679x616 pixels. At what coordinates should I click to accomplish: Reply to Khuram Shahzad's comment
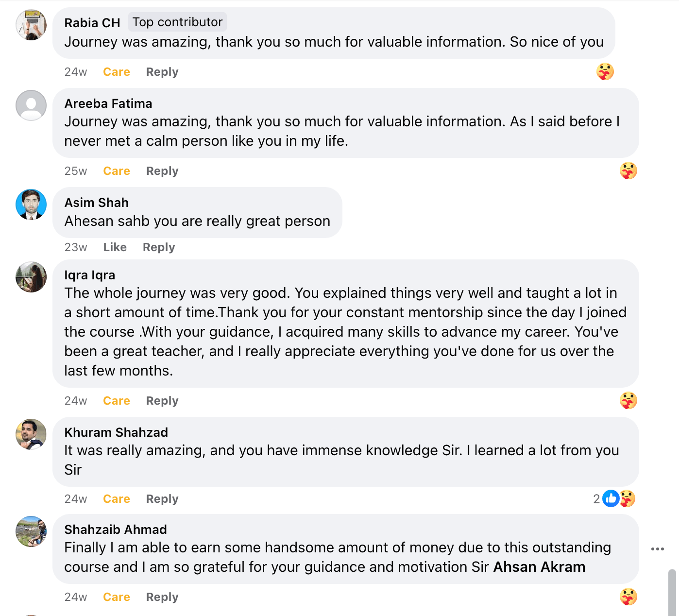click(x=162, y=499)
